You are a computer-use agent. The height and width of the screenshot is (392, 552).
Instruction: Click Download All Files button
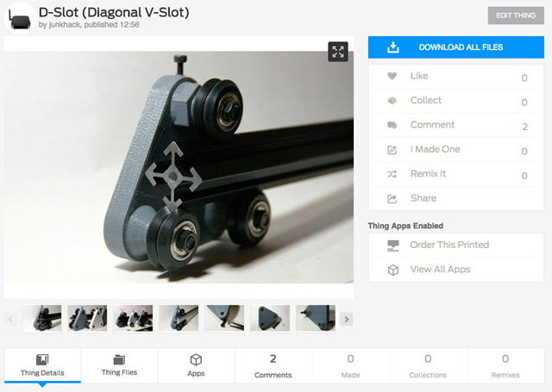coord(456,47)
